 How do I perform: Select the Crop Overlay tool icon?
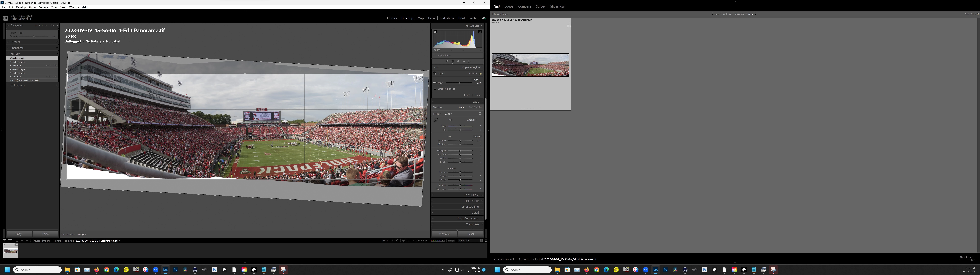(x=453, y=61)
